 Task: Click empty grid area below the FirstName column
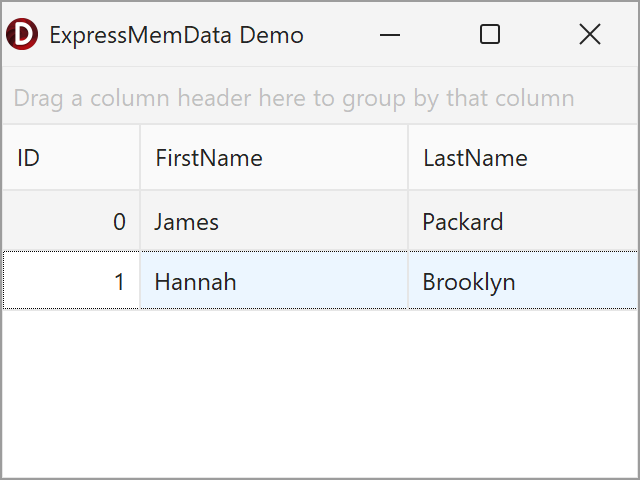pos(274,390)
